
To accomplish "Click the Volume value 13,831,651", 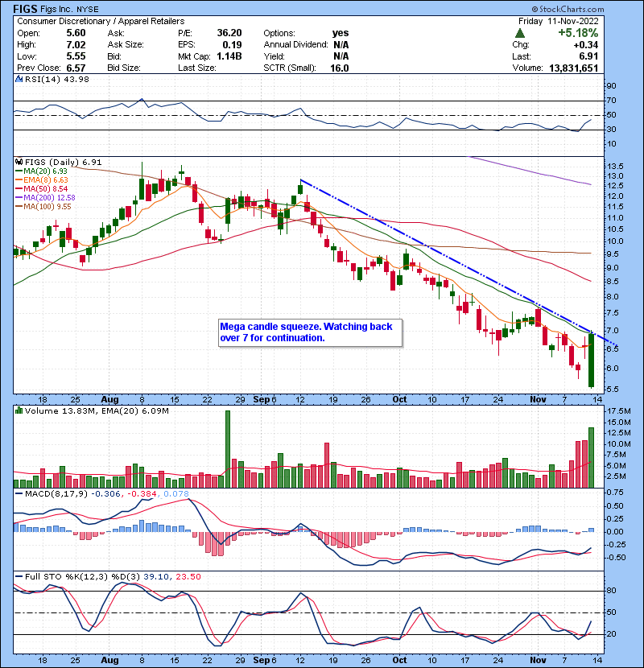I will pos(574,68).
